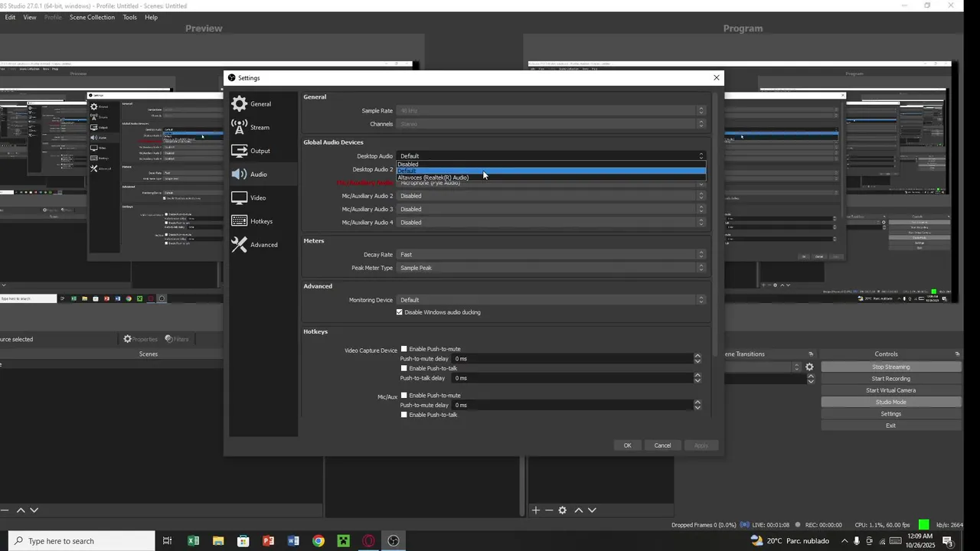The width and height of the screenshot is (980, 551).
Task: Enable Push-to-mute for Video Capture Device
Action: (x=404, y=349)
